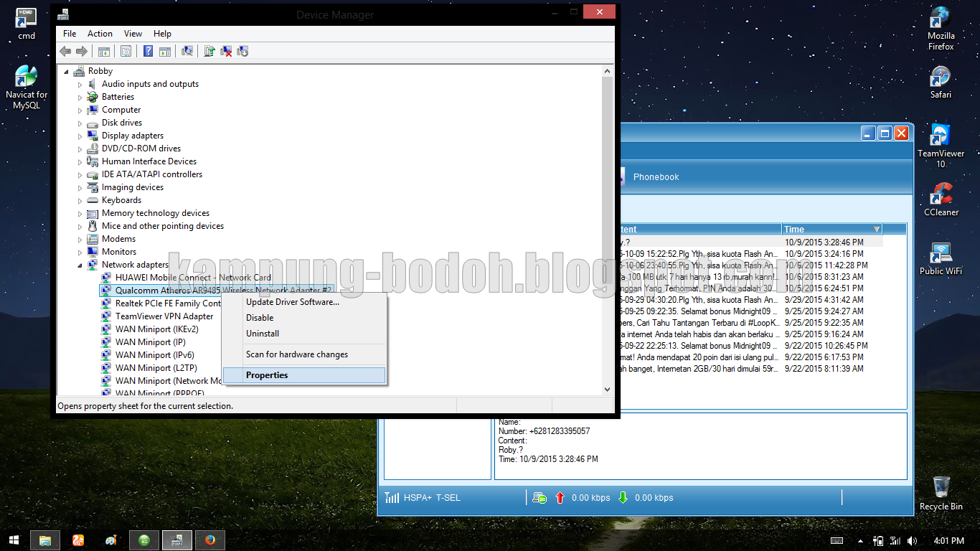Show hidden icons in the system tray
Viewport: 980px width, 551px height.
point(860,540)
